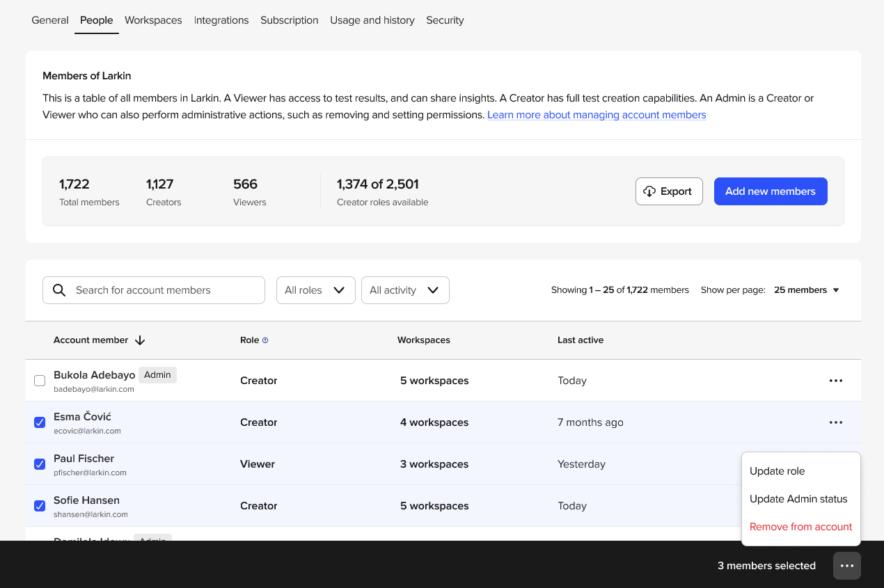Tick the checkbox for Bukola Adebayo
The image size is (884, 588).
point(40,381)
